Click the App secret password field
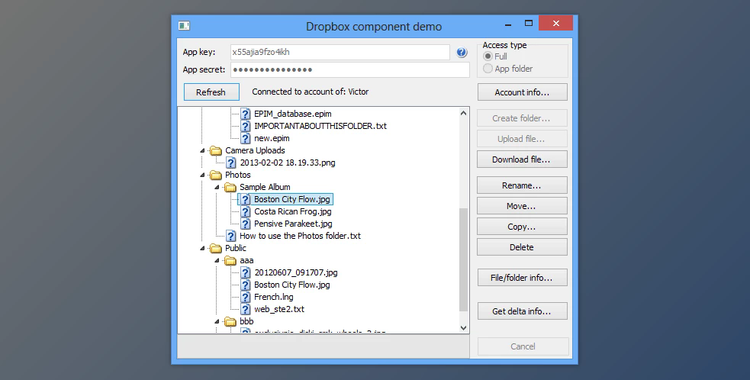750x380 pixels. (x=350, y=69)
